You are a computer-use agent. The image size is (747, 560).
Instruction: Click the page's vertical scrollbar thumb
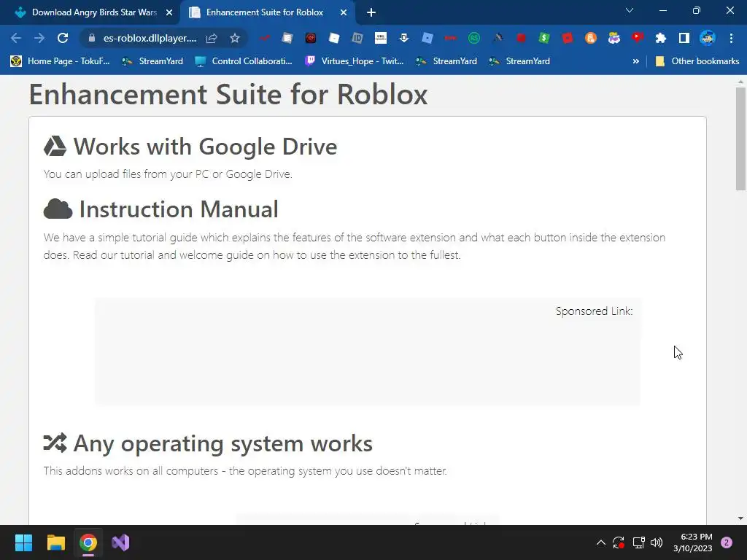[x=740, y=138]
